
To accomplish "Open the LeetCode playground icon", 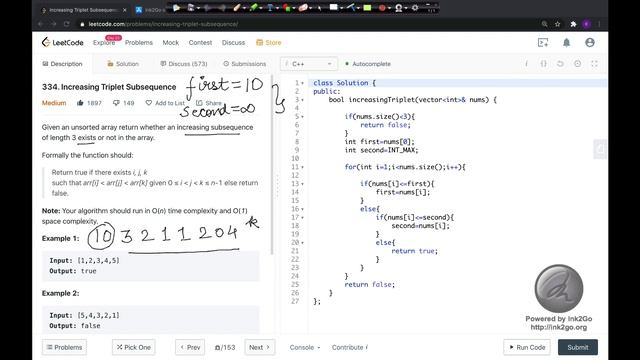I will (543, 42).
